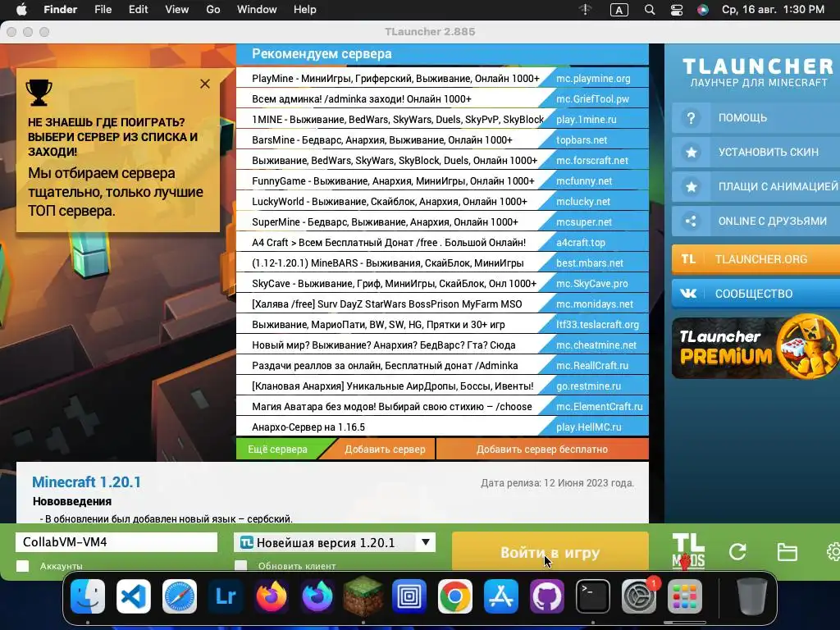Toggle the Обновить клиент checkbox

[241, 566]
